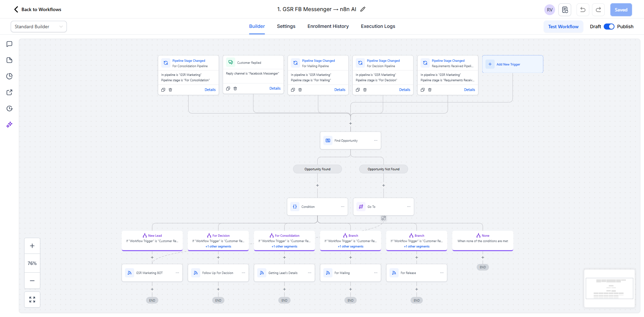Open the Enrollment History tab

click(328, 26)
